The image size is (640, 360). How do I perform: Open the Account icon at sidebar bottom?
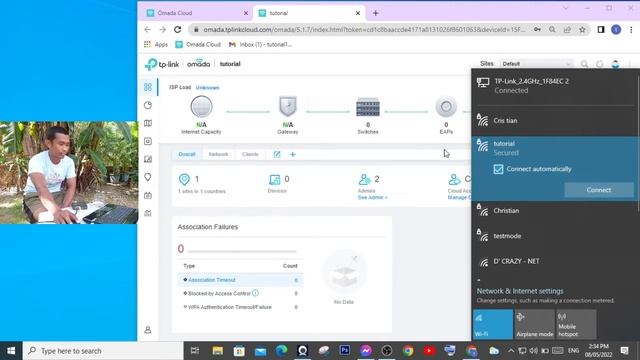[x=148, y=330]
